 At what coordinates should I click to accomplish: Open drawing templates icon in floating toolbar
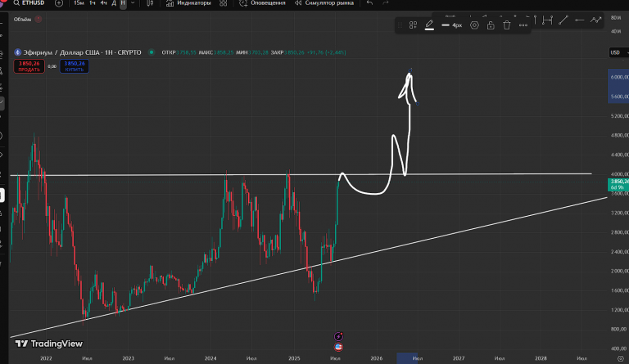413,25
